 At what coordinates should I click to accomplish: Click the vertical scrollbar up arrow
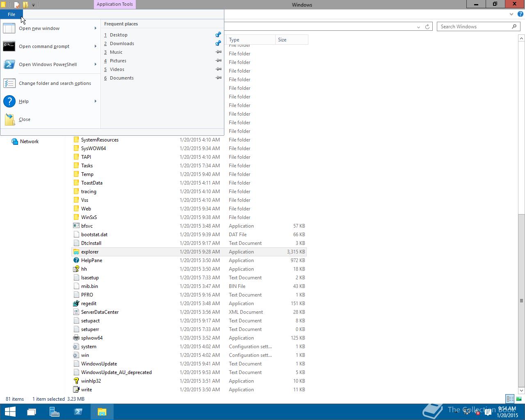pos(521,38)
